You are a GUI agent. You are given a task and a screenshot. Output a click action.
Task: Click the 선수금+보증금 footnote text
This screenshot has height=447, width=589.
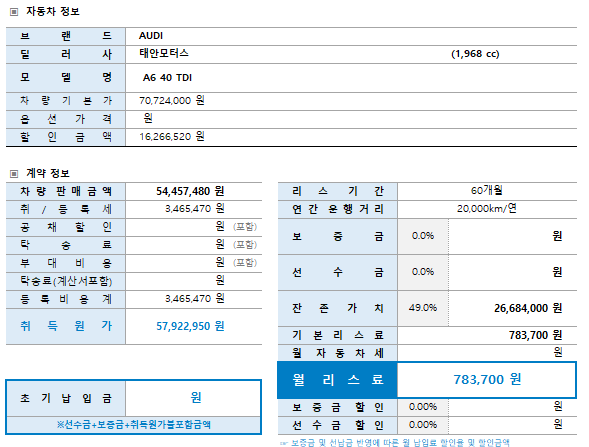[133, 425]
